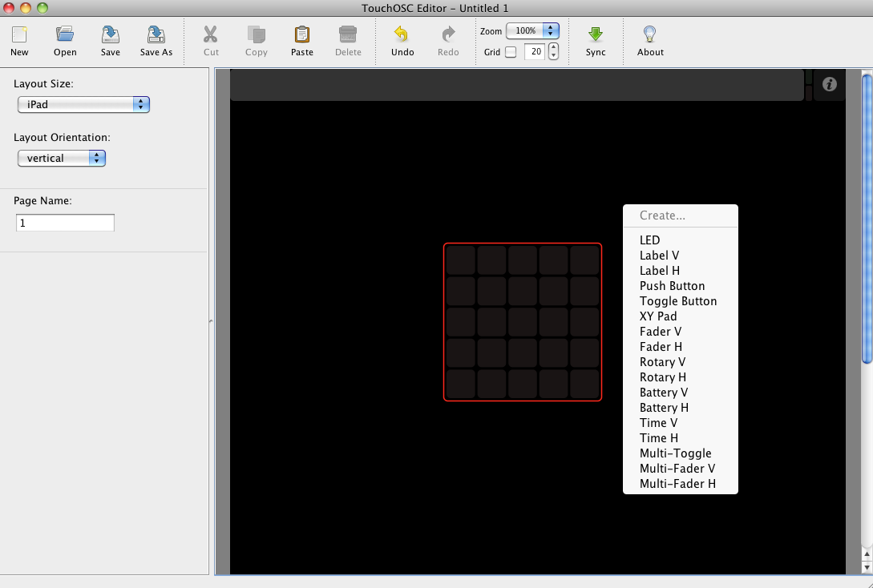
Task: Save the layout using the Save icon
Action: click(111, 34)
